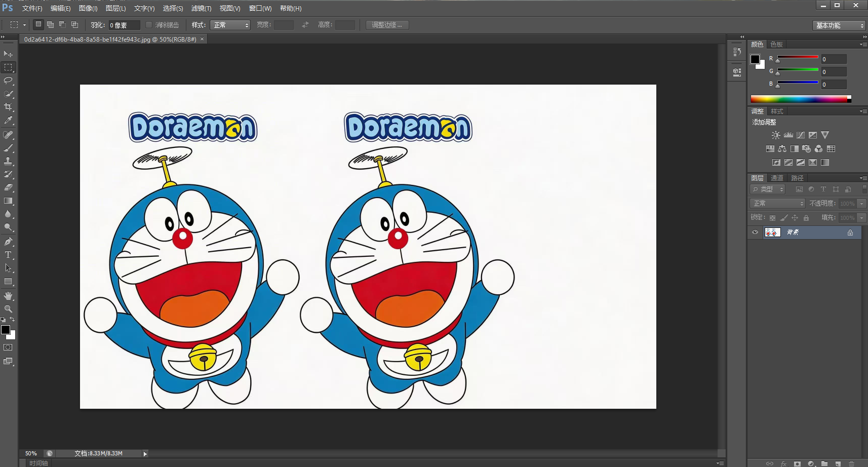868x467 pixels.
Task: Open the 基本功能 workspace dropdown
Action: [839, 25]
